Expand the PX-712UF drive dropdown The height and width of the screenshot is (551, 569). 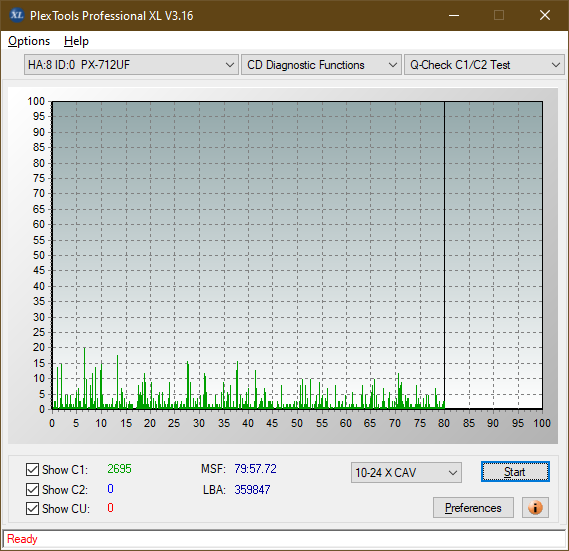(x=131, y=65)
